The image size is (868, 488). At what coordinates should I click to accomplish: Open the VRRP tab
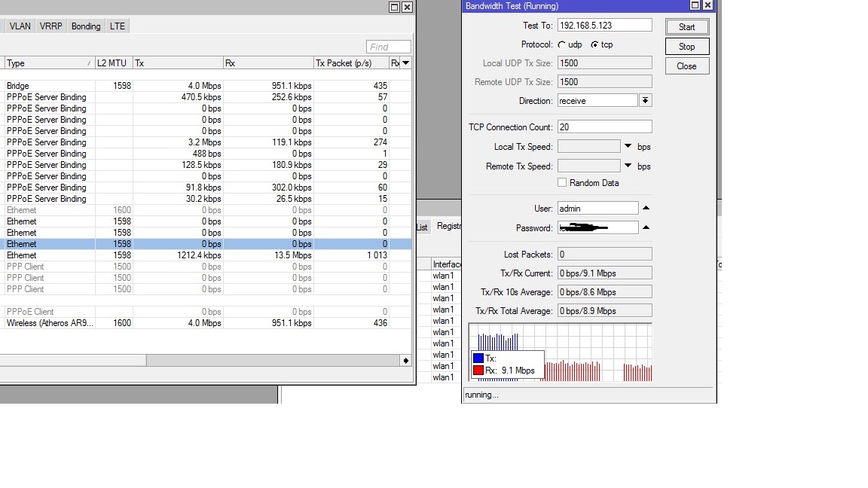pos(51,26)
